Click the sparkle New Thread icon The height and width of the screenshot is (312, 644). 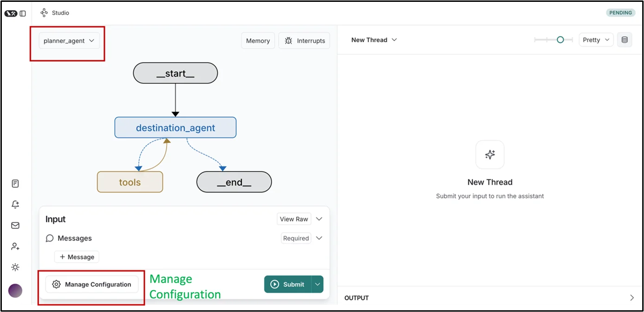pyautogui.click(x=490, y=155)
